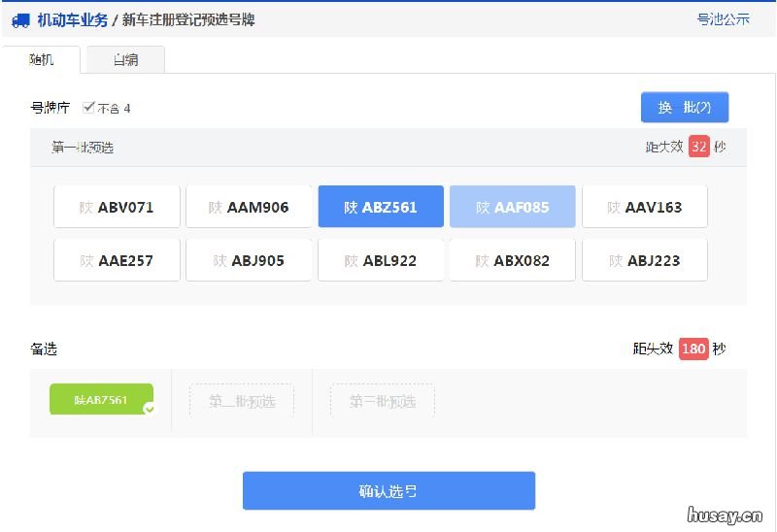Click the 新车注册登记预选号牌 breadcrumb text

pyautogui.click(x=188, y=19)
